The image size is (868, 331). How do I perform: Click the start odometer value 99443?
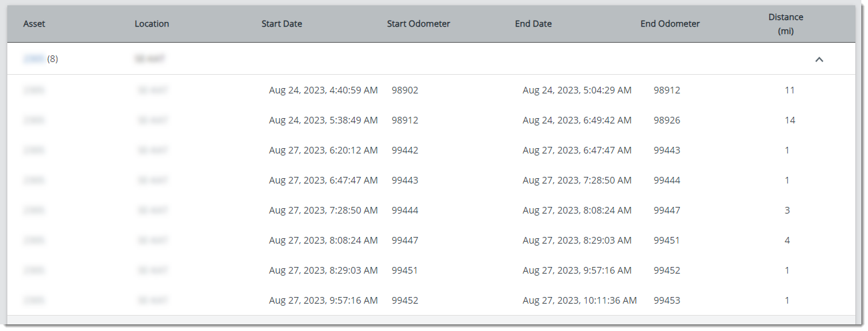pyautogui.click(x=405, y=180)
